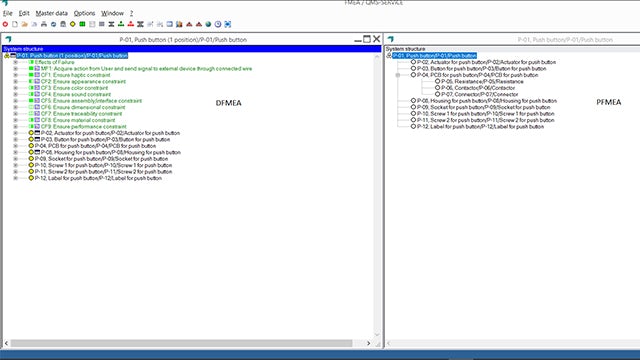Click the clock icon in toolbar
The width and height of the screenshot is (640, 360).
(x=218, y=24)
